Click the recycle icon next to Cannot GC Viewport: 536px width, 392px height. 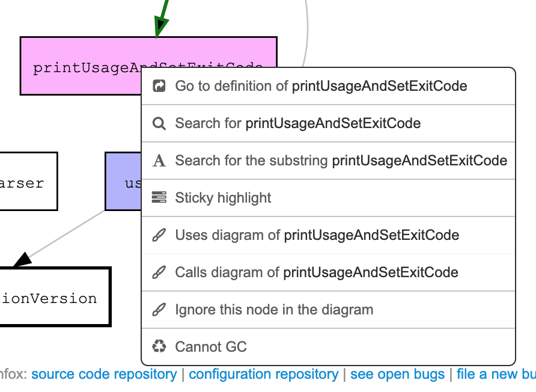159,346
